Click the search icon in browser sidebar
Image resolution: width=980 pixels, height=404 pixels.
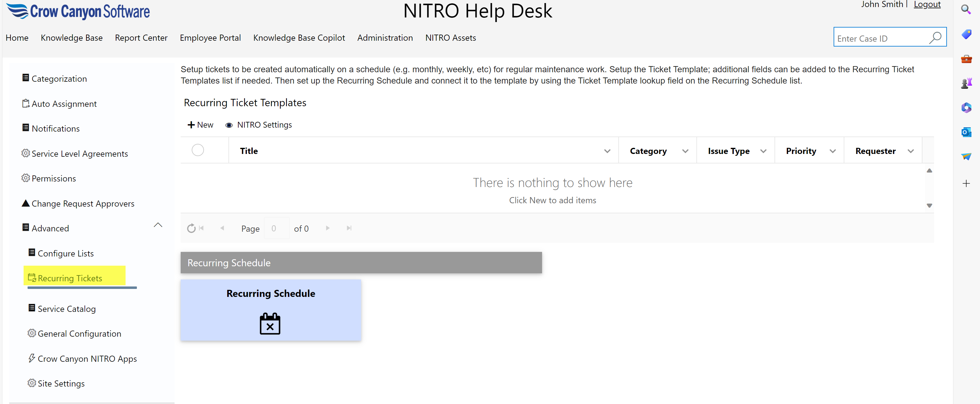966,9
